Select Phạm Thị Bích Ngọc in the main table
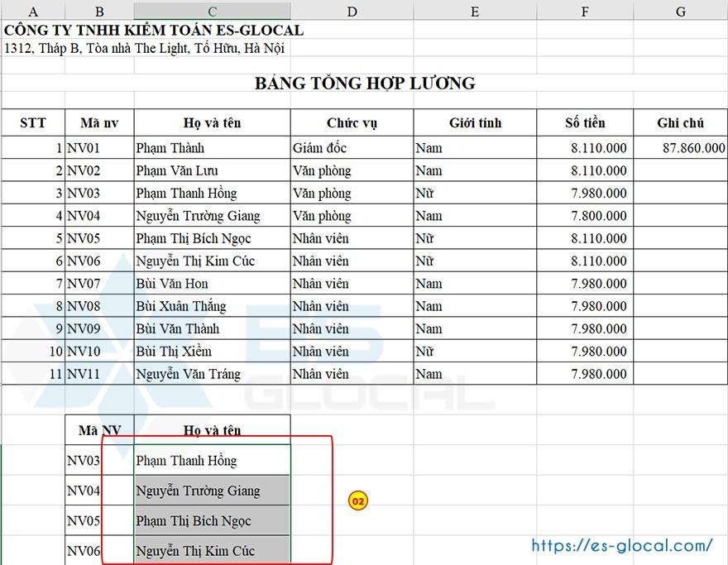This screenshot has width=728, height=565. tap(212, 238)
